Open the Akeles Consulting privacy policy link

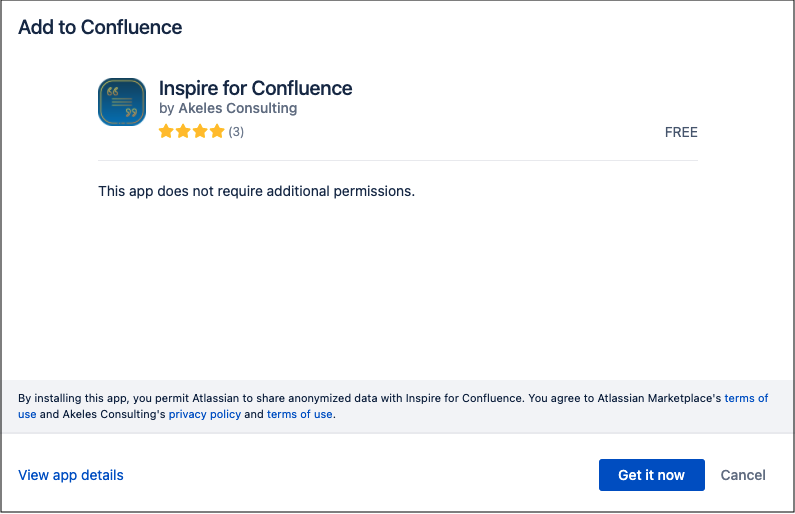pyautogui.click(x=204, y=414)
